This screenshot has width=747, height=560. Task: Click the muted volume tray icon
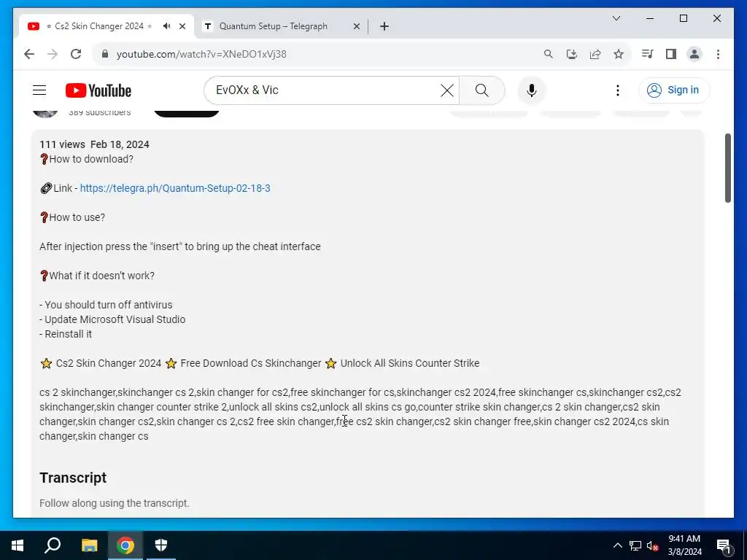coord(653,545)
